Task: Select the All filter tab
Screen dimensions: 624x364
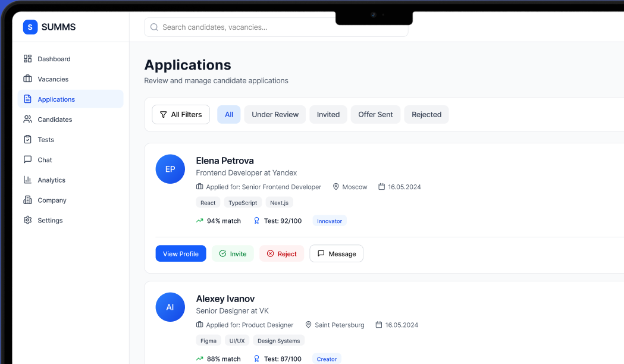Action: coord(229,115)
